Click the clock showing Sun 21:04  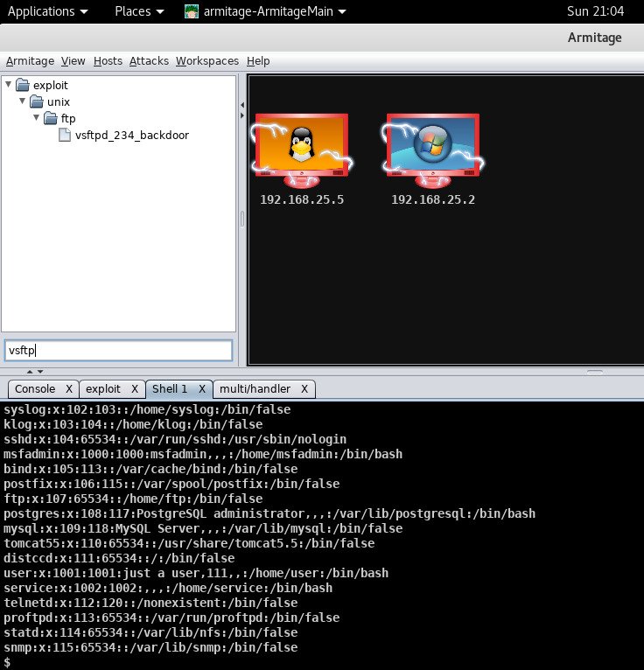click(595, 11)
